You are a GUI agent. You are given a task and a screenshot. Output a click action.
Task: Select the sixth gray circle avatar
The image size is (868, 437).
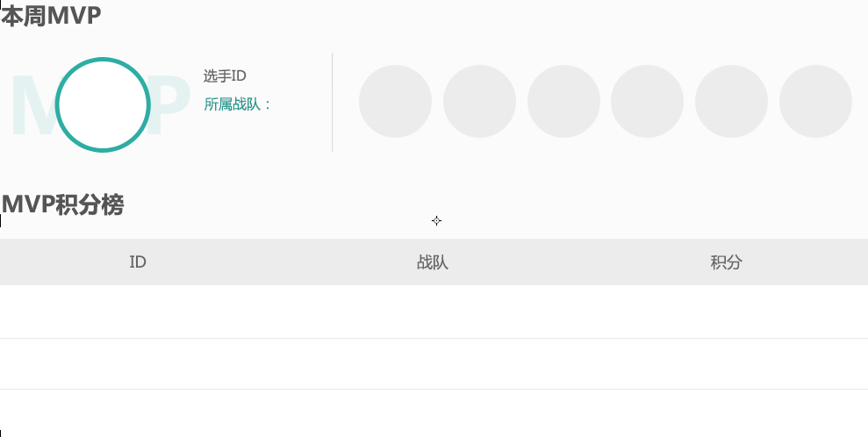815,102
